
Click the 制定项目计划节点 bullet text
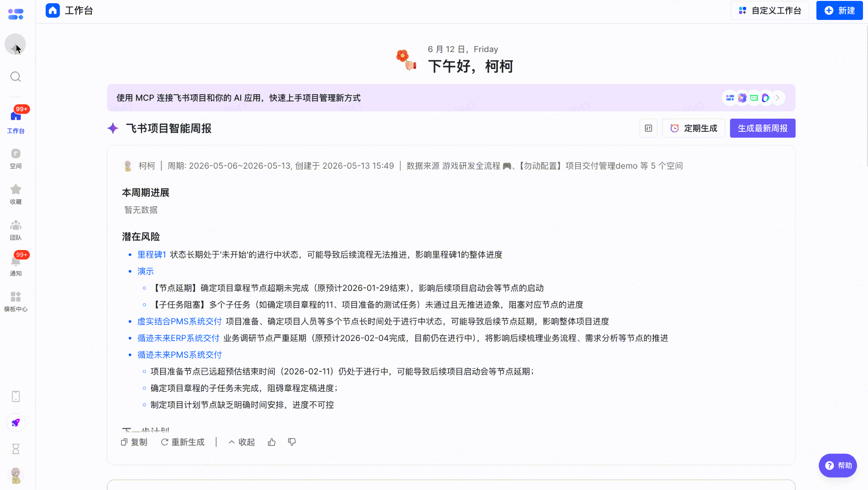point(242,405)
